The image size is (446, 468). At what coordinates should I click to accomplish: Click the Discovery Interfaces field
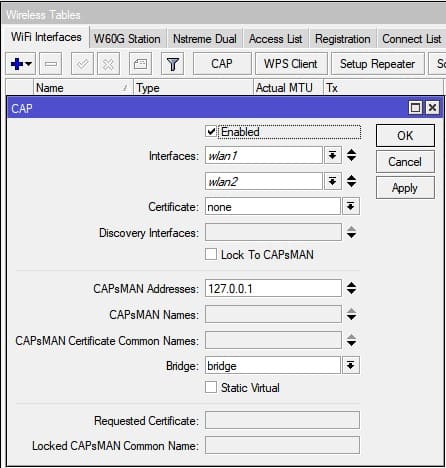tap(273, 232)
